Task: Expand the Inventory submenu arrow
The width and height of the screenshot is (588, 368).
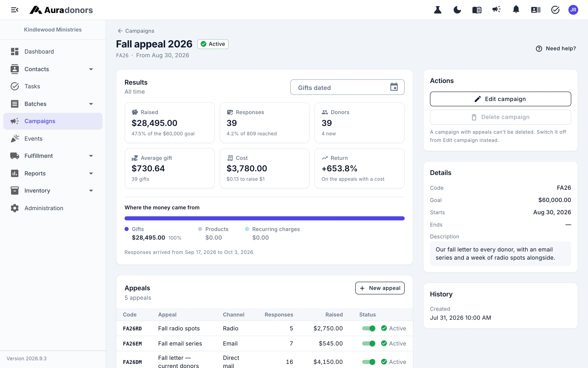Action: coord(91,191)
